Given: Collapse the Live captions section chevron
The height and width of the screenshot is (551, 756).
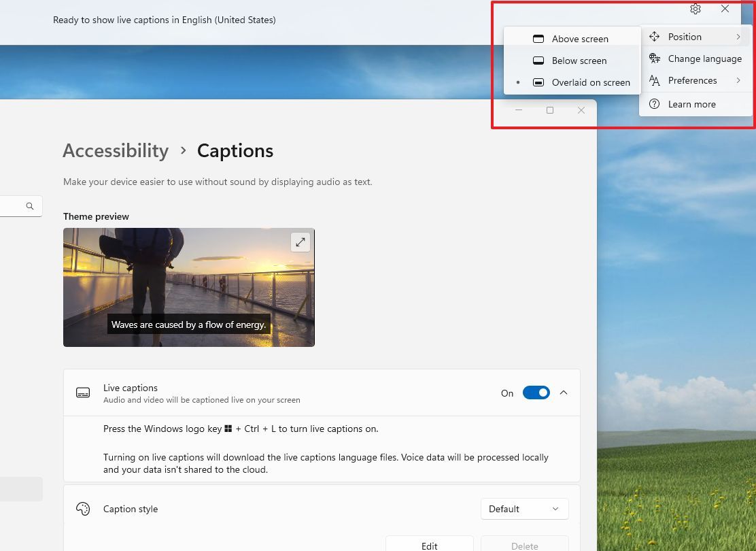Looking at the screenshot, I should pos(564,393).
